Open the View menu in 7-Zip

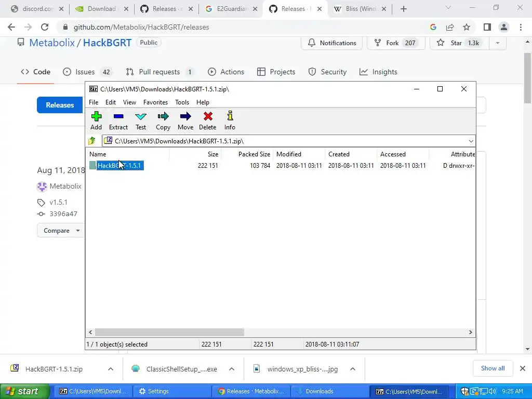pos(129,102)
